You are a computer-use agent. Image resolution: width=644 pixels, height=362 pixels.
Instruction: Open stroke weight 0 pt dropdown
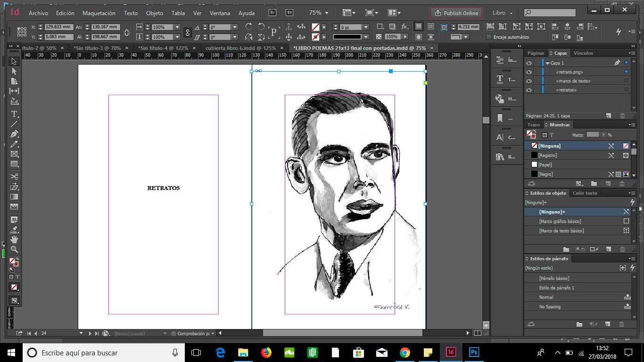coord(365,27)
